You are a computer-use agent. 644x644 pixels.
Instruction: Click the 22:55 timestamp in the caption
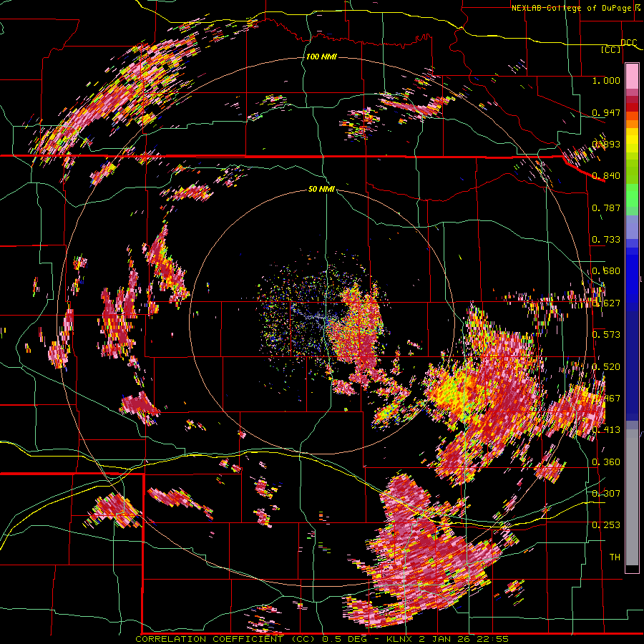point(494,639)
